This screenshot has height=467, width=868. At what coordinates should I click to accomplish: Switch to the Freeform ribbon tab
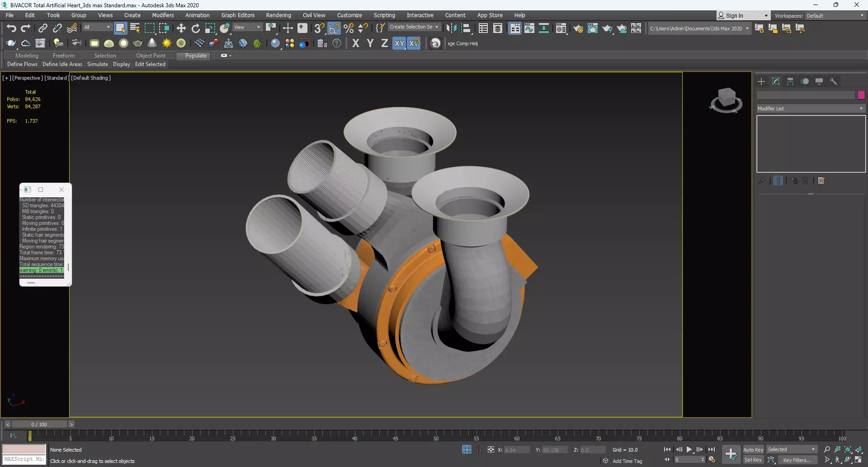(63, 56)
